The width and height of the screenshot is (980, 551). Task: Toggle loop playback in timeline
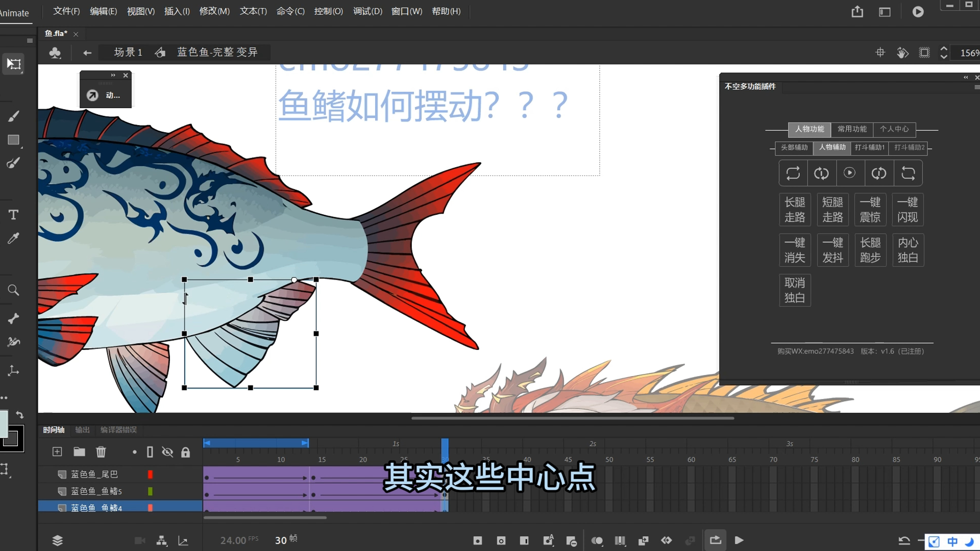click(716, 540)
